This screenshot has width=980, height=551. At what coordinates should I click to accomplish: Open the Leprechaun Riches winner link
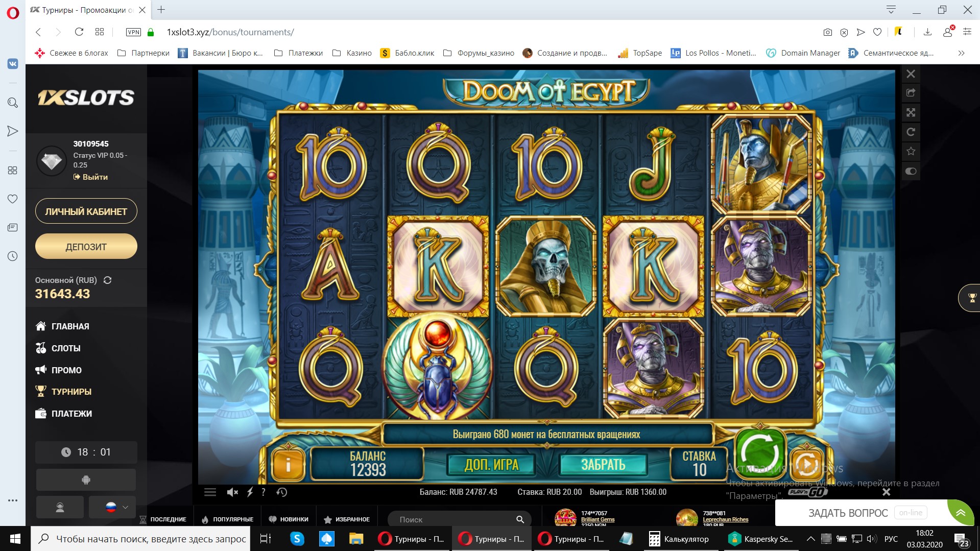pos(725,519)
